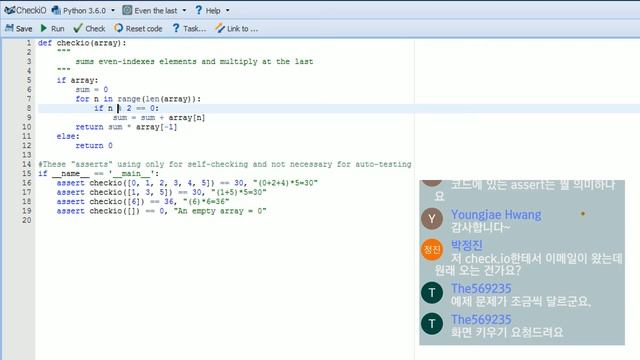Click assert line with (0+2+4)*5=30

pyautogui.click(x=187, y=183)
